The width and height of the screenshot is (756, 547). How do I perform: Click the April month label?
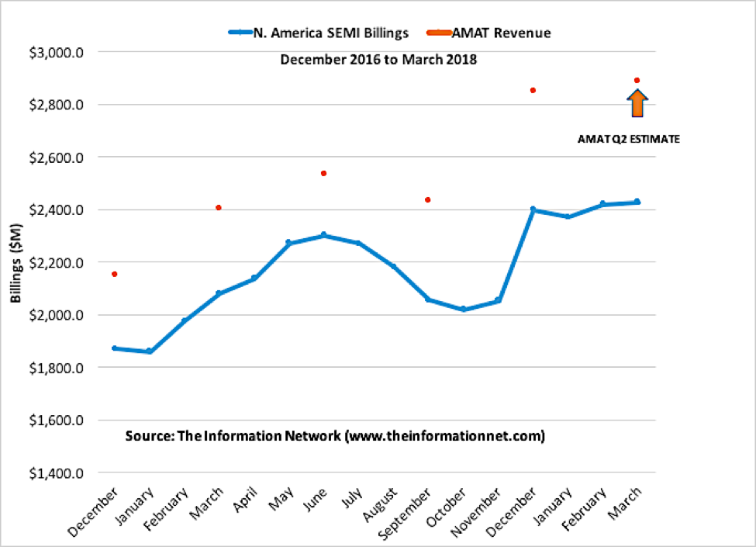point(245,500)
